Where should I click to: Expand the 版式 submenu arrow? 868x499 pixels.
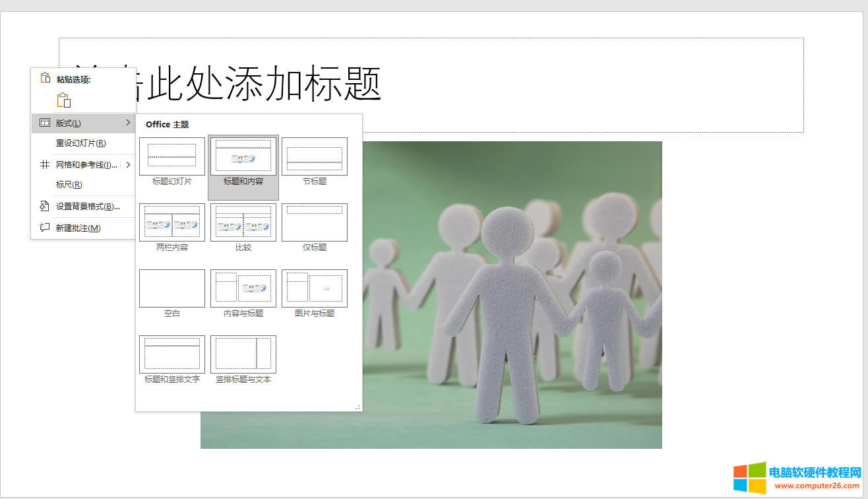pos(128,123)
